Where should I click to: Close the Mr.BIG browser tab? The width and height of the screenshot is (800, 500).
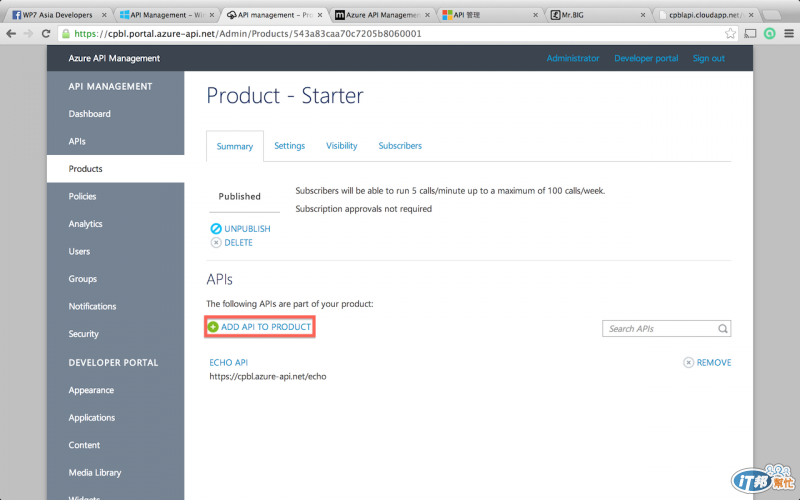[x=642, y=15]
